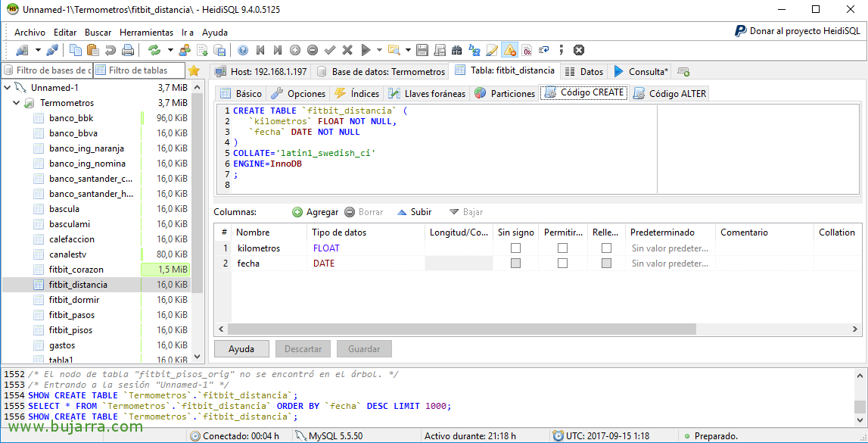Run the query with play icon
868x443 pixels.
click(x=366, y=51)
